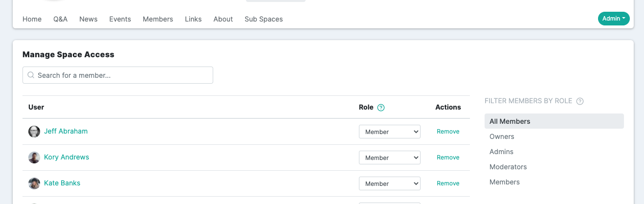Go to the Q&A tab
The height and width of the screenshot is (204, 644).
61,19
